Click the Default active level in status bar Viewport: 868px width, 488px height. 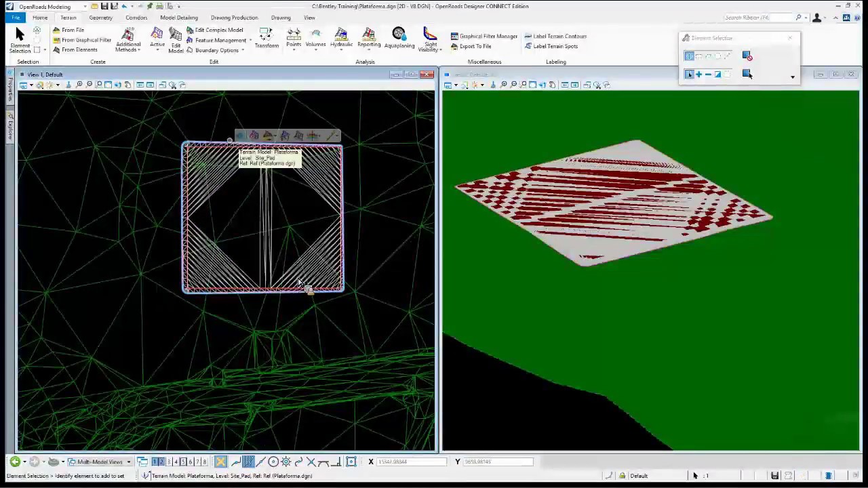point(639,476)
